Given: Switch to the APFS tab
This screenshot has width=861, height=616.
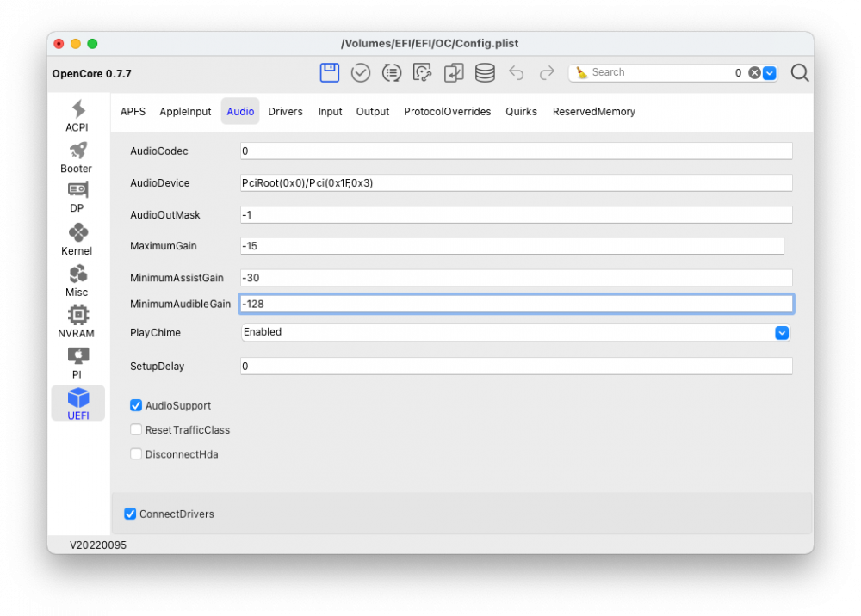Looking at the screenshot, I should (x=133, y=111).
